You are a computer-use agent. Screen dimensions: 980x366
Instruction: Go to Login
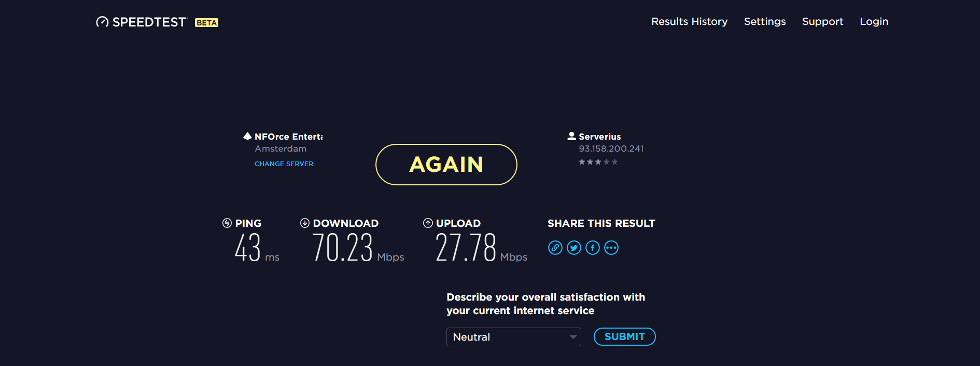pos(874,22)
